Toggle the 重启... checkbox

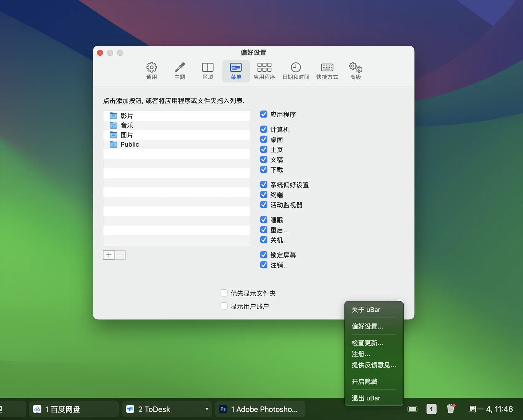point(264,230)
